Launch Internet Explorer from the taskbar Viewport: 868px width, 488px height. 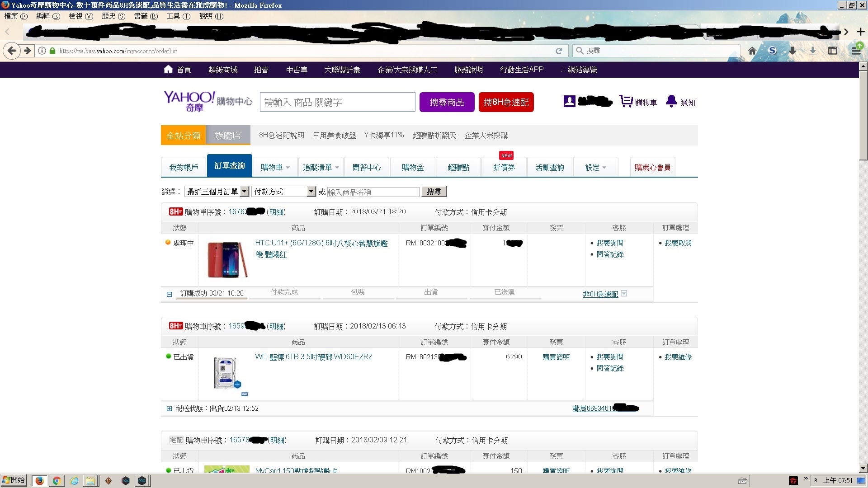click(74, 481)
